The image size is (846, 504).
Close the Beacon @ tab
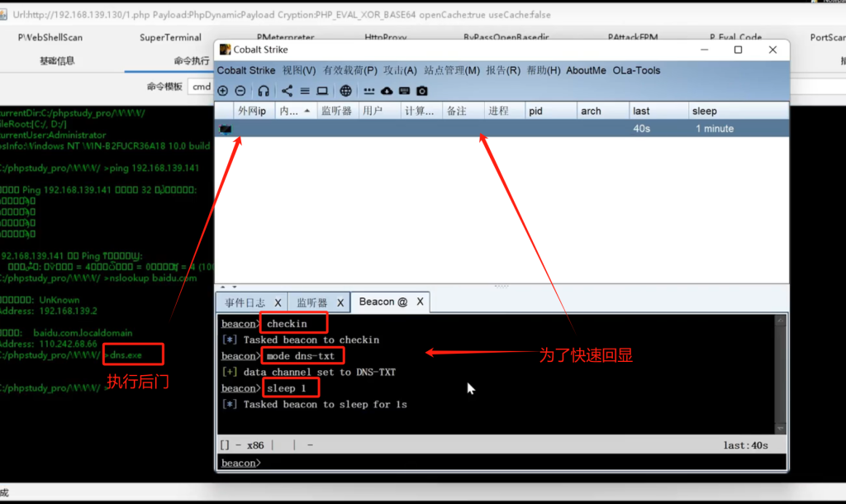[x=420, y=302]
